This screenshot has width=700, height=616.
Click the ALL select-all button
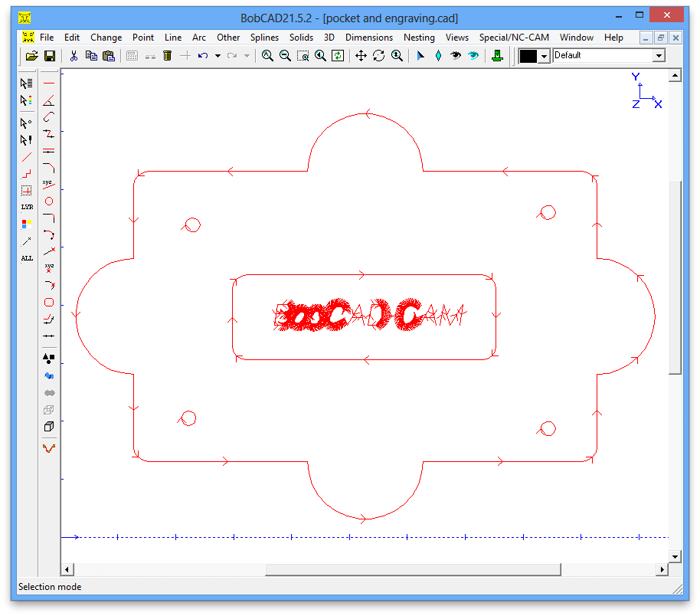pos(27,258)
